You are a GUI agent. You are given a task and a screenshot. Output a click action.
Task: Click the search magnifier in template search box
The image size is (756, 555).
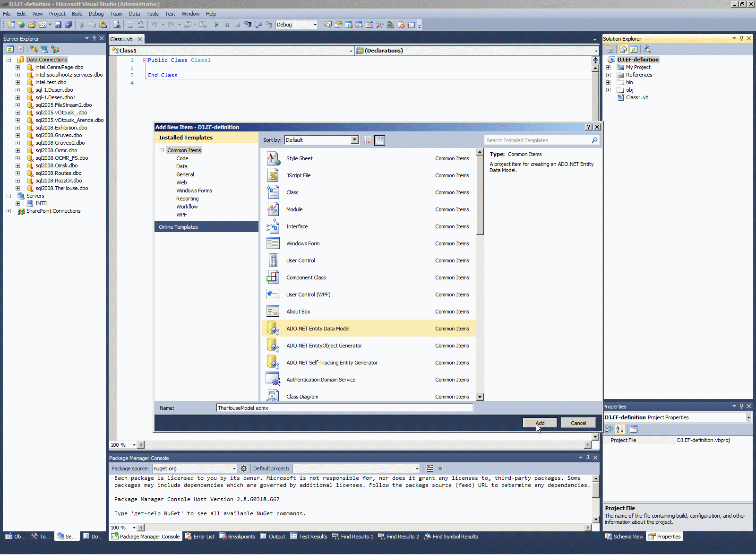click(594, 140)
